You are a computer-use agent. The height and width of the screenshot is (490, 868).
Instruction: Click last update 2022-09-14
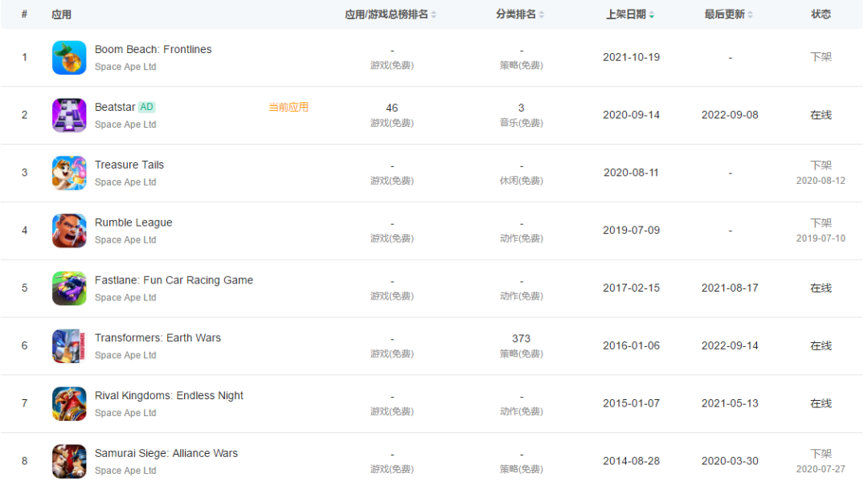coord(730,345)
